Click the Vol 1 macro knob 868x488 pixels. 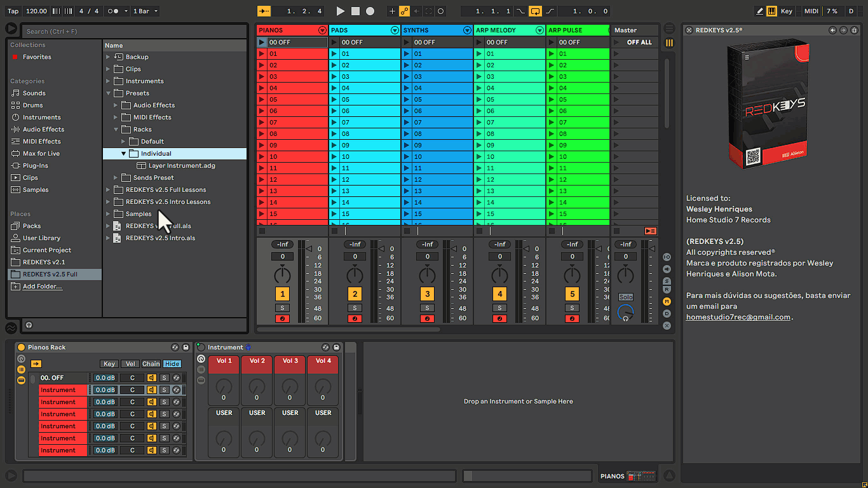223,387
